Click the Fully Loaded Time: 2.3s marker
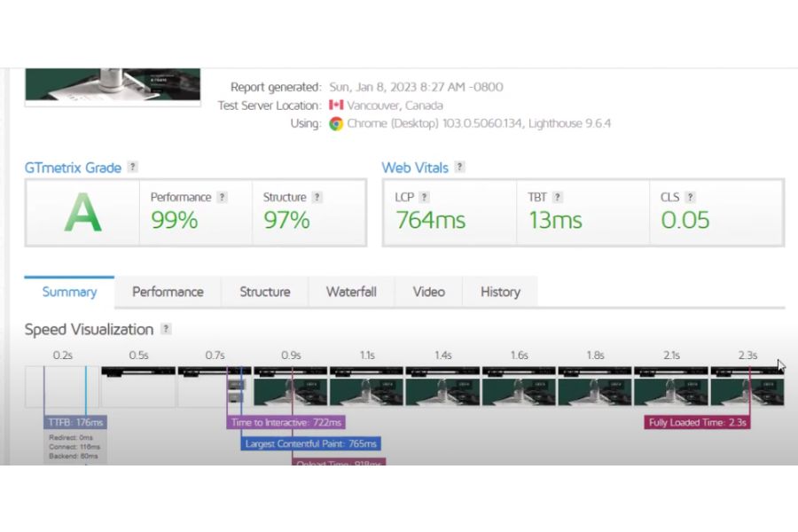 tap(698, 423)
